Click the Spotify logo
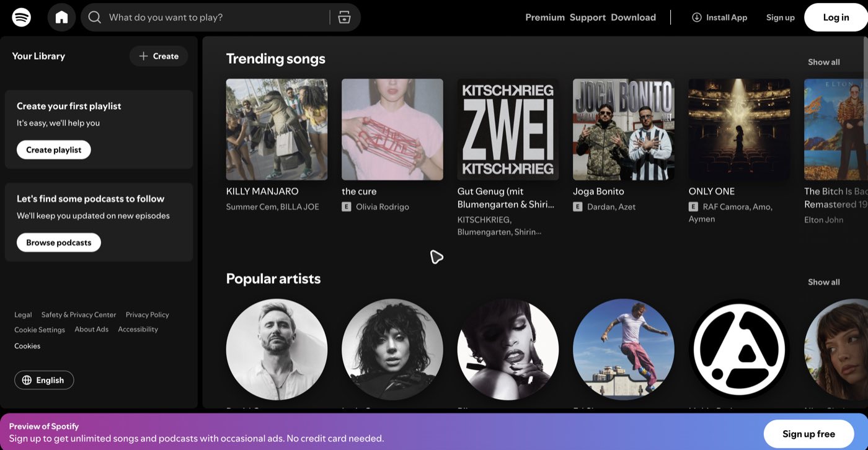868x450 pixels. pyautogui.click(x=22, y=17)
